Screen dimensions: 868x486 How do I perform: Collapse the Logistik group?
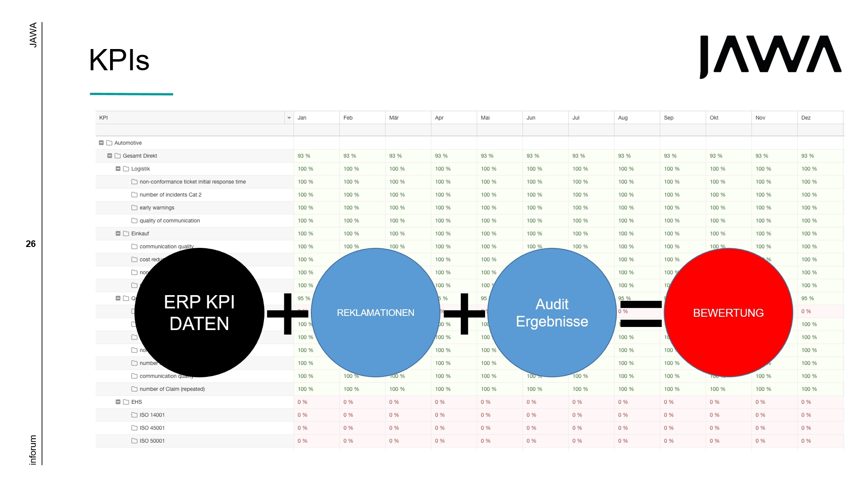(x=118, y=169)
